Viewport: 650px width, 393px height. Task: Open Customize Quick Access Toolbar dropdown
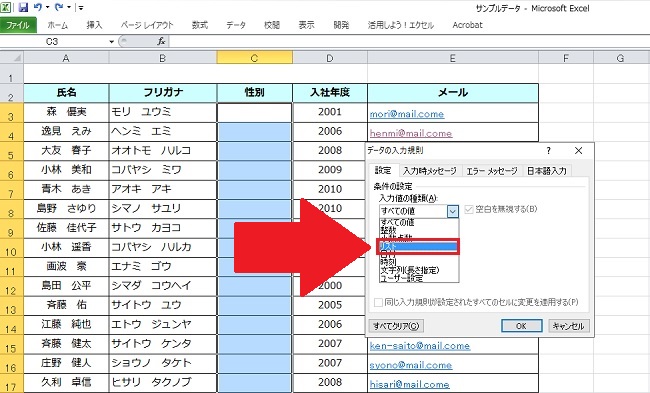click(x=81, y=7)
